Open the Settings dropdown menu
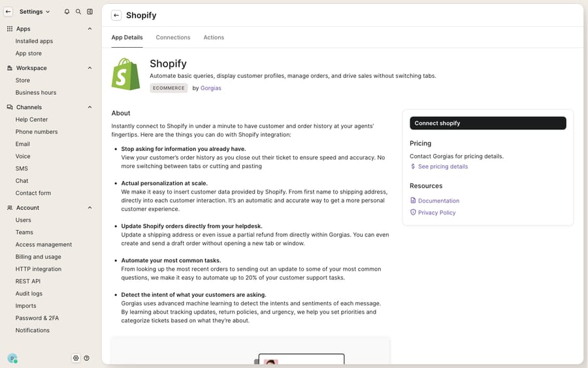Screen dimensions: 588x368 point(35,12)
